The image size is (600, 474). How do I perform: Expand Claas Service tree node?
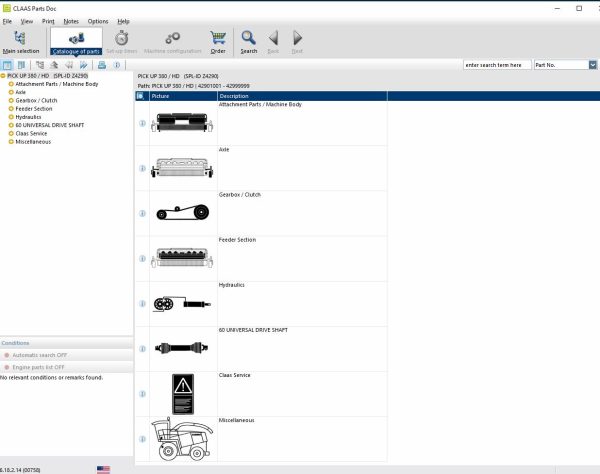pos(11,134)
